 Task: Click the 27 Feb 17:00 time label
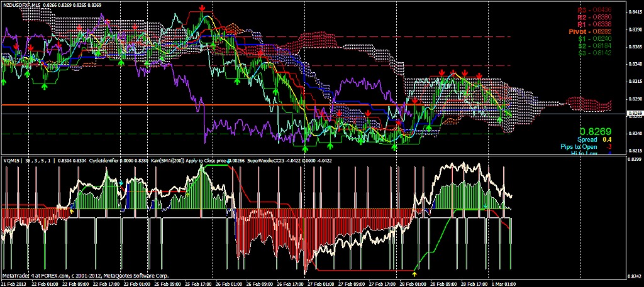(383, 283)
